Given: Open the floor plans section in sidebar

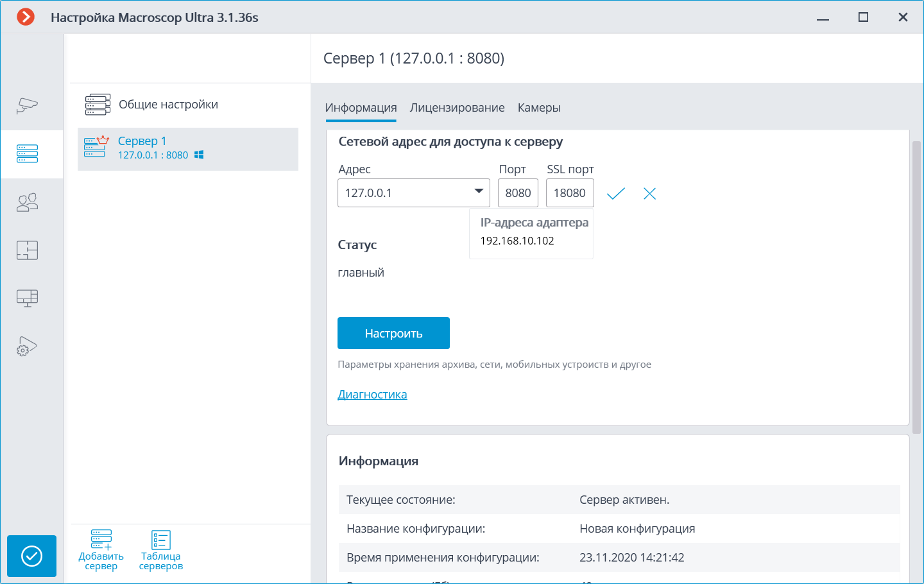Looking at the screenshot, I should tap(28, 250).
